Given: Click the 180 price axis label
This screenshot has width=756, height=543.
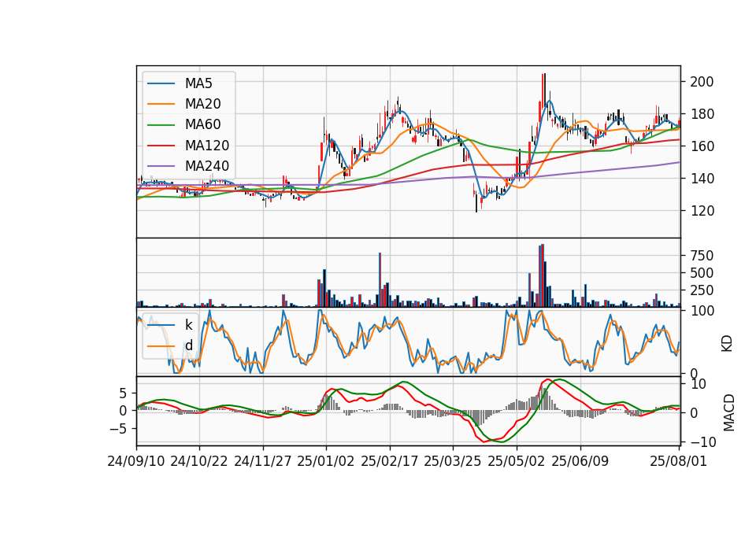Looking at the screenshot, I should point(702,114).
